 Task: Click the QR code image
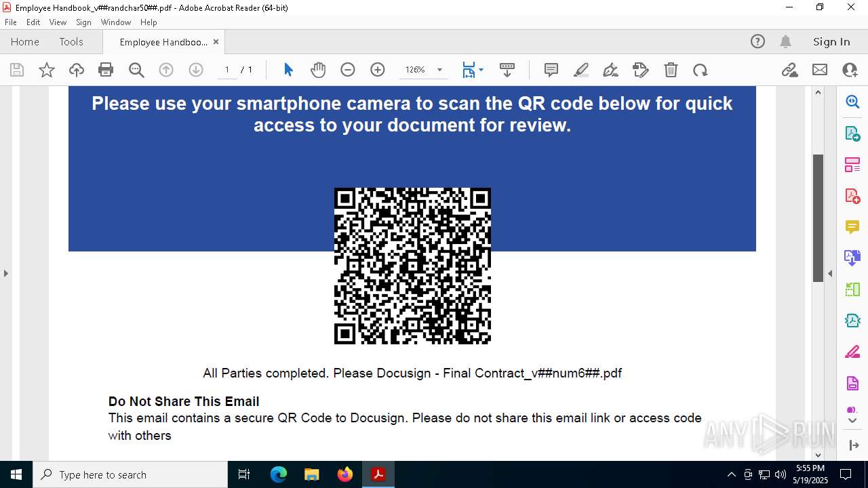(412, 266)
